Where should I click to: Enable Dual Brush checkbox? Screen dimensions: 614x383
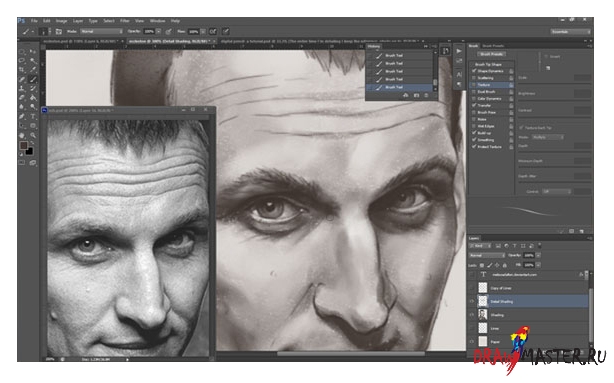pos(474,92)
